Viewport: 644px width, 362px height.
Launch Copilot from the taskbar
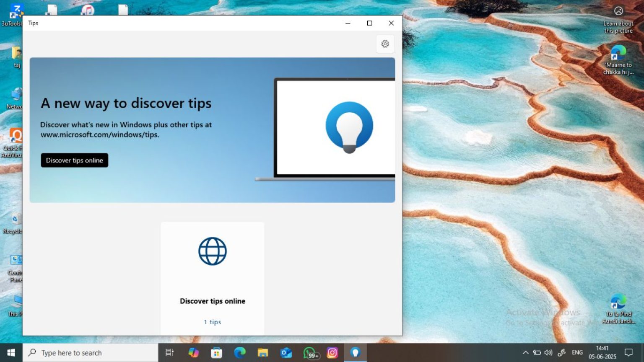click(x=193, y=353)
